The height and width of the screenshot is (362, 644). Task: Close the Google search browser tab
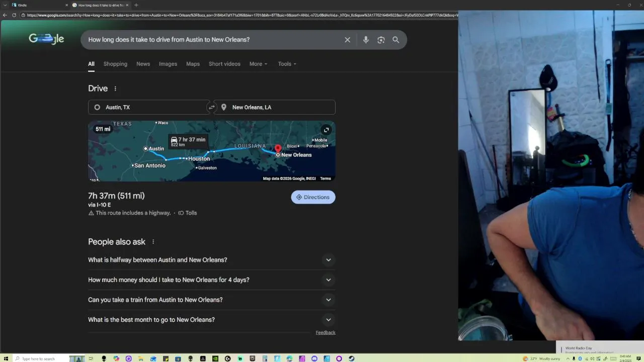click(127, 5)
